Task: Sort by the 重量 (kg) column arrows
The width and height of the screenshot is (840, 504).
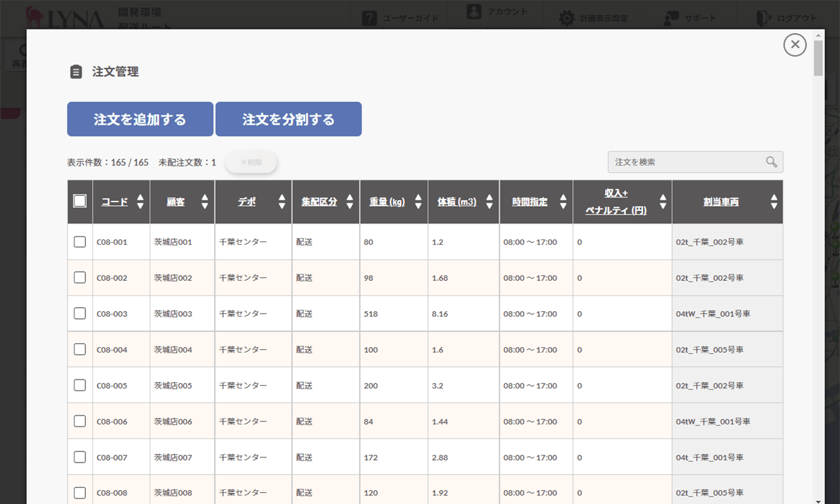Action: (417, 202)
